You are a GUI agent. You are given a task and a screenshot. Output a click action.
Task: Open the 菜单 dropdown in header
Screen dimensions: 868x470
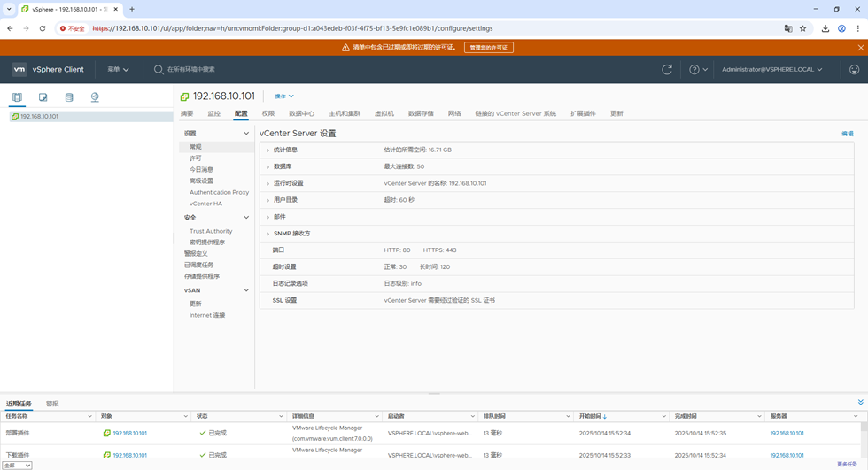coord(118,69)
